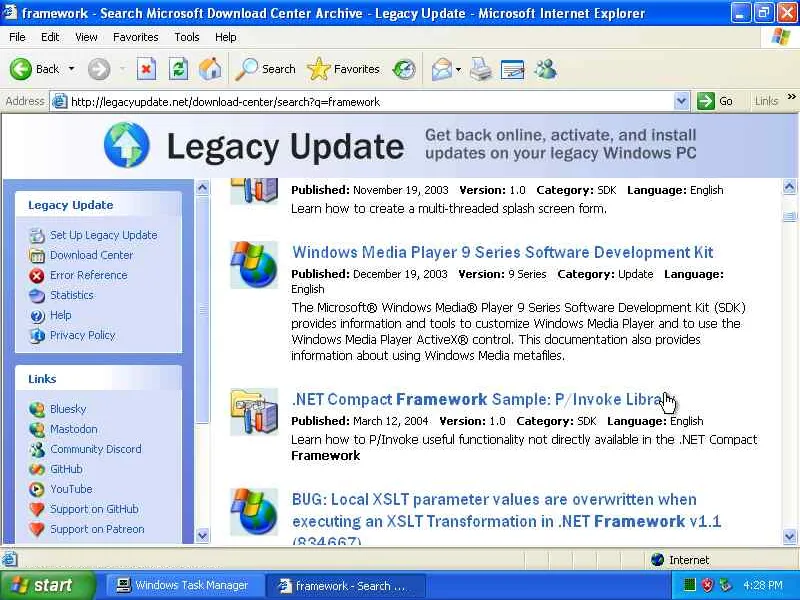Screen dimensions: 800x600
Task: Open the Help menu
Action: (226, 37)
